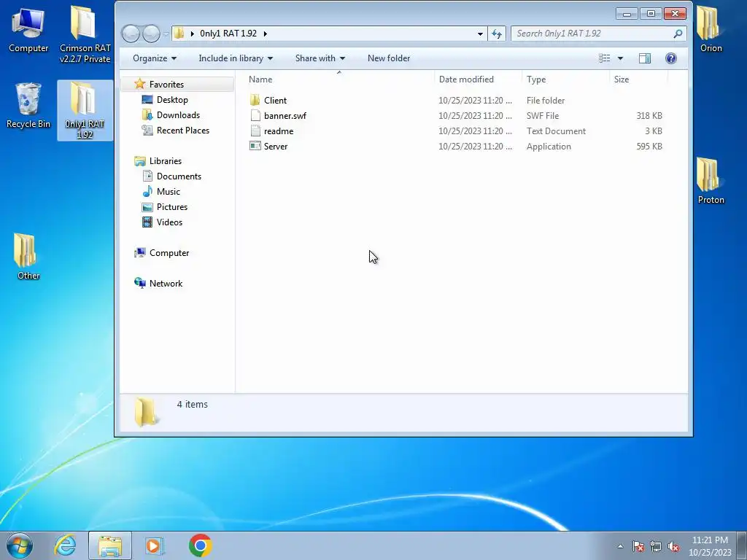Click the Action Center flag icon
The image size is (747, 560).
point(638,546)
